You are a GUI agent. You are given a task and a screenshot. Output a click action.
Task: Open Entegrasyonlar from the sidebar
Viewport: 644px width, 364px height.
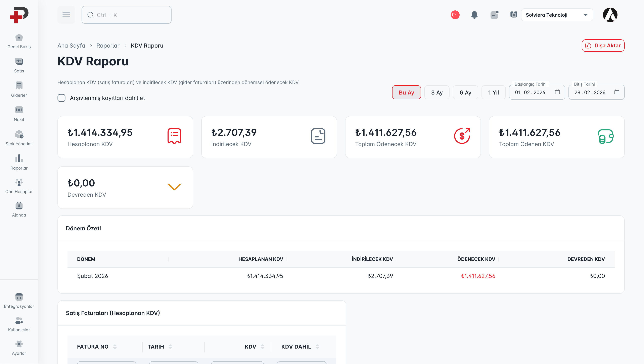[x=19, y=297]
